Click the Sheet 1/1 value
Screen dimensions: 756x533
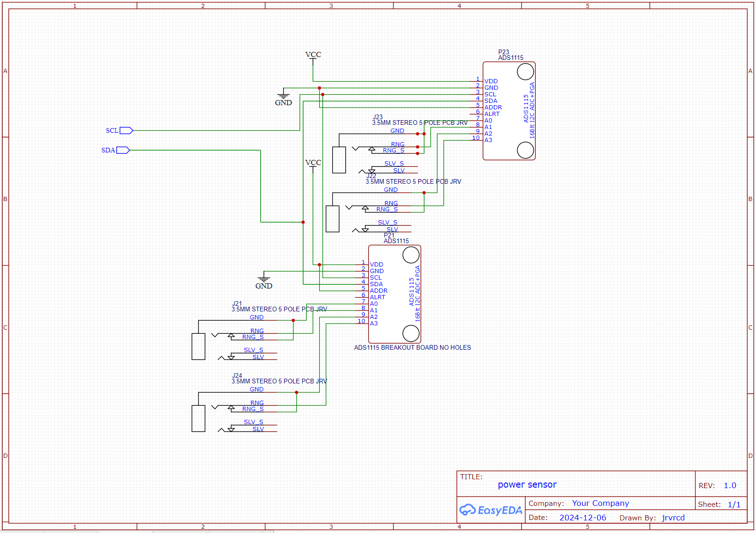(734, 504)
